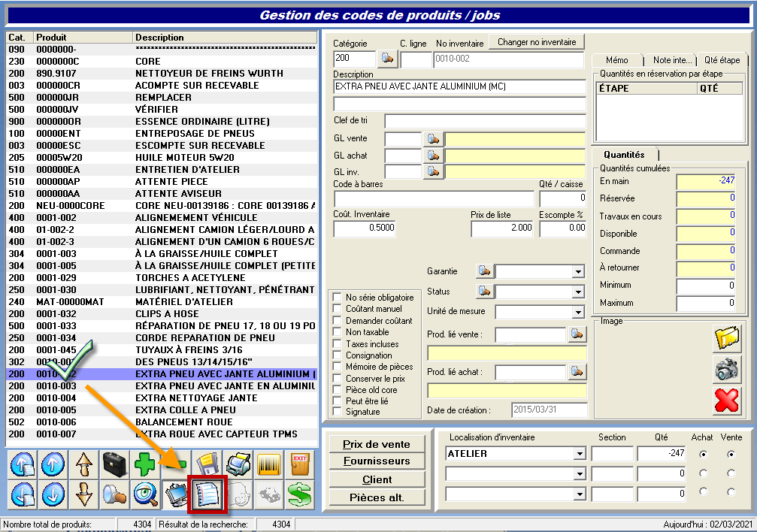Click the camera icon in Image panel
The width and height of the screenshot is (757, 532).
click(727, 369)
